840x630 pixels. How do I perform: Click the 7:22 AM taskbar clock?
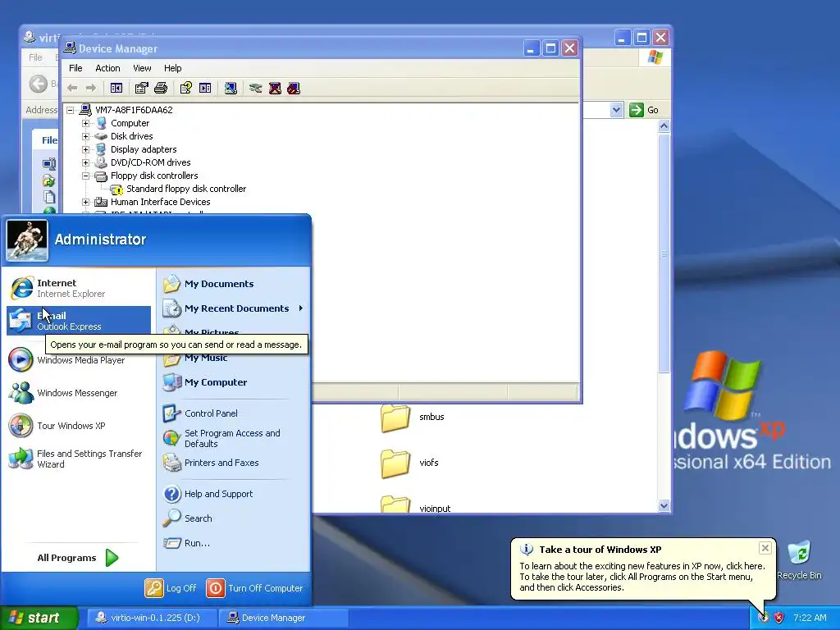tap(810, 618)
